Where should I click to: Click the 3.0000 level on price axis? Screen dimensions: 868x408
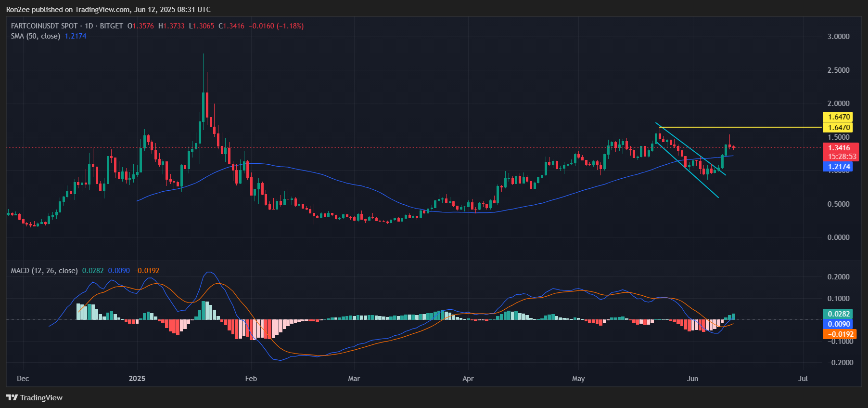(838, 37)
